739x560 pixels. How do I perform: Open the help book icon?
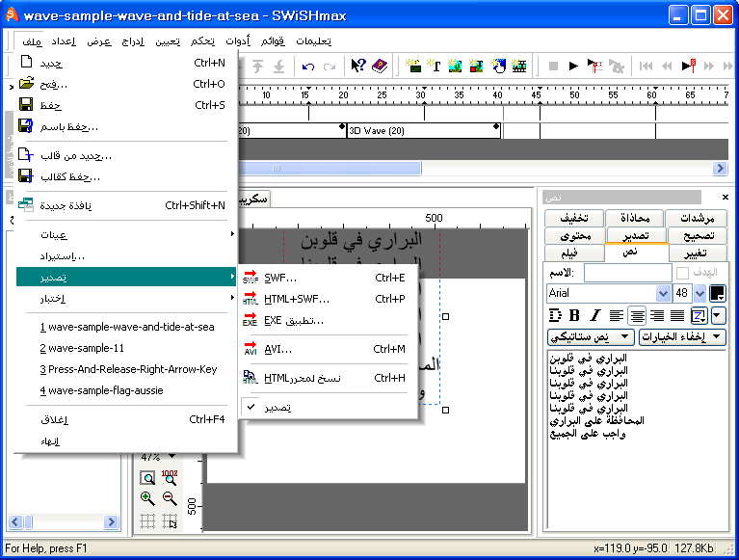(x=380, y=66)
